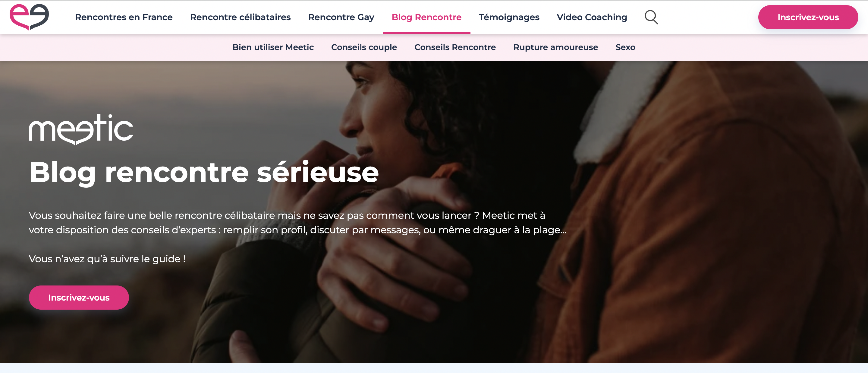Click the conseils d'experts intro paragraph

(x=297, y=223)
